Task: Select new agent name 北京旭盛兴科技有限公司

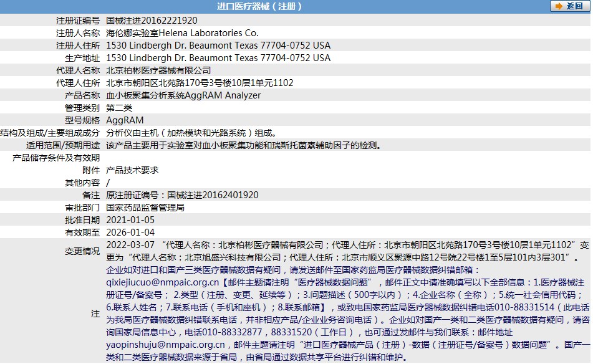Action: coord(233,257)
